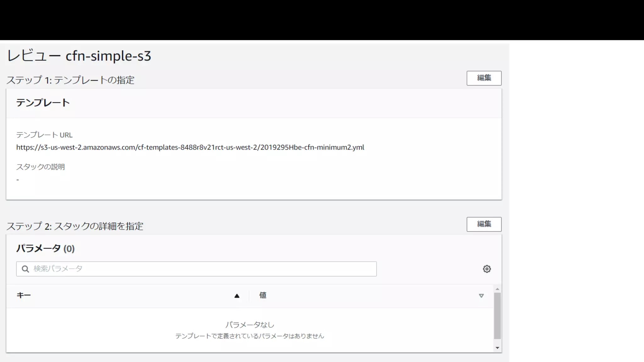Click ascending sort arrow on キー column

[237, 296]
